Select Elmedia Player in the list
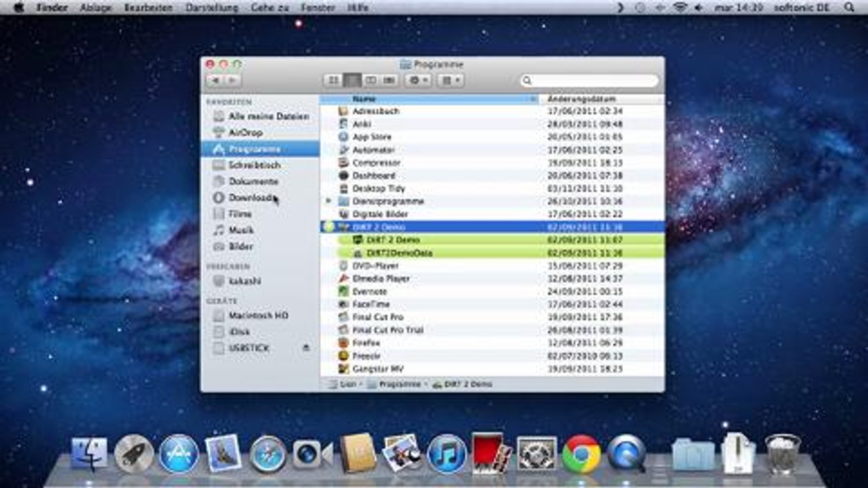This screenshot has height=488, width=868. pyautogui.click(x=492, y=279)
